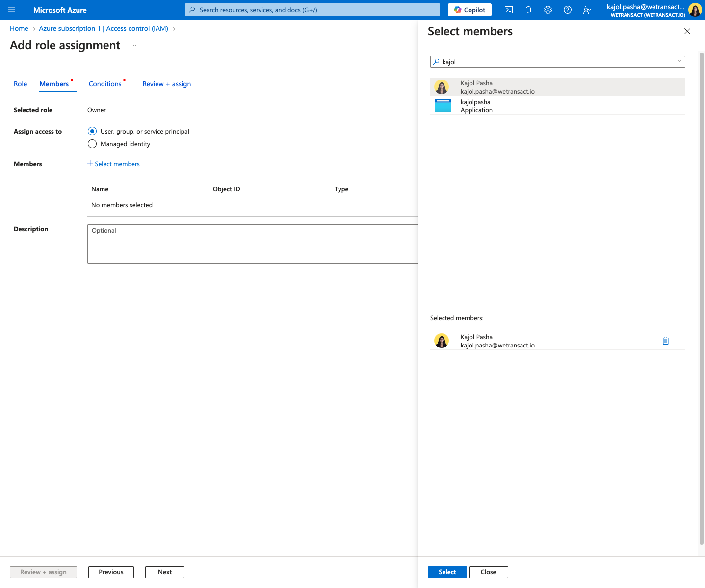Open Cloud Shell from the top bar
Image resolution: width=705 pixels, height=588 pixels.
[x=509, y=10]
